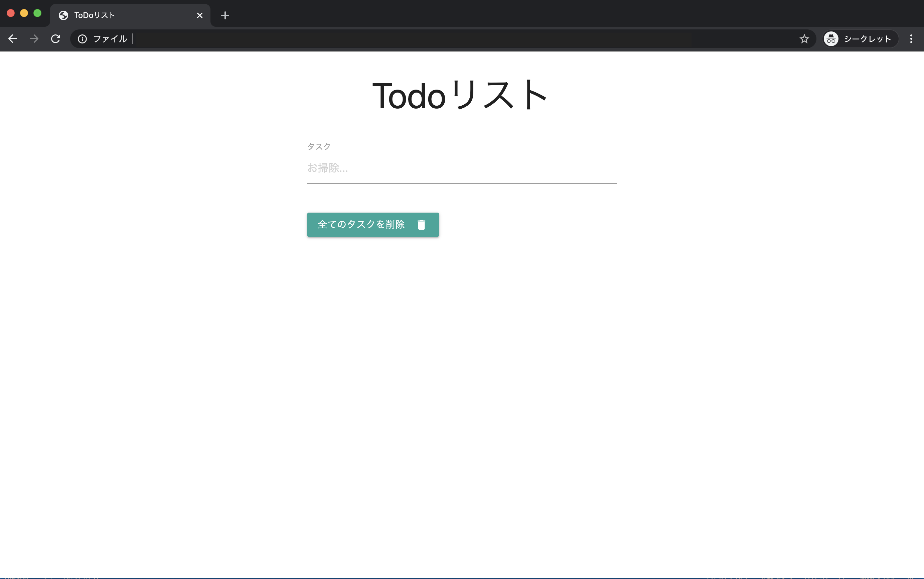
Task: Click the タスク field label
Action: coord(319,146)
